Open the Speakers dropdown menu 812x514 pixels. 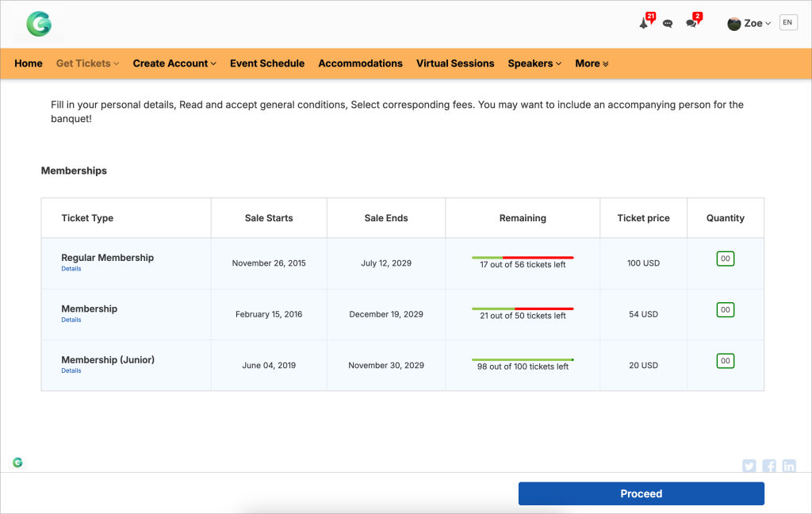click(534, 63)
